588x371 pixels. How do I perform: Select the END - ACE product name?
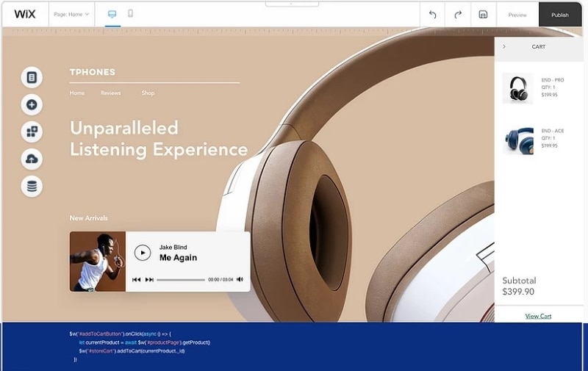tap(553, 131)
